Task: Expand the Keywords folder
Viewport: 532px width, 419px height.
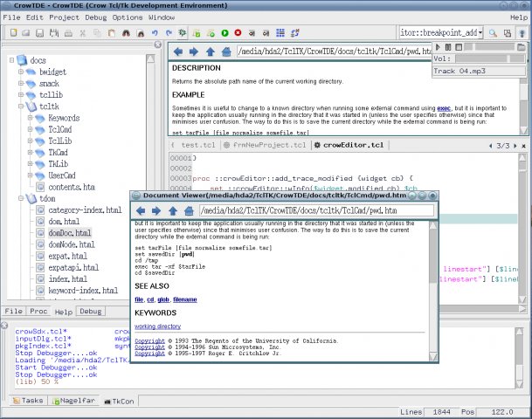Action: point(31,118)
